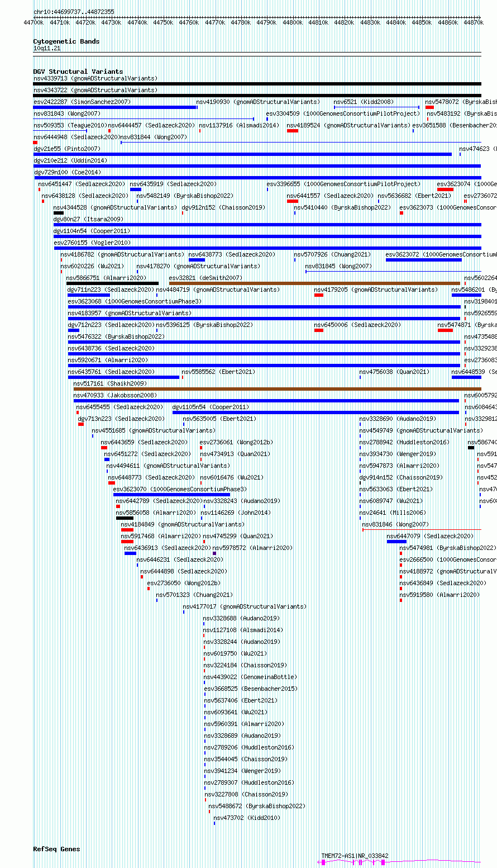Viewport: 497px width, 868px height.
Task: Select variant label nsv5488672 (ByrskaBishop2022)
Action: [257, 806]
